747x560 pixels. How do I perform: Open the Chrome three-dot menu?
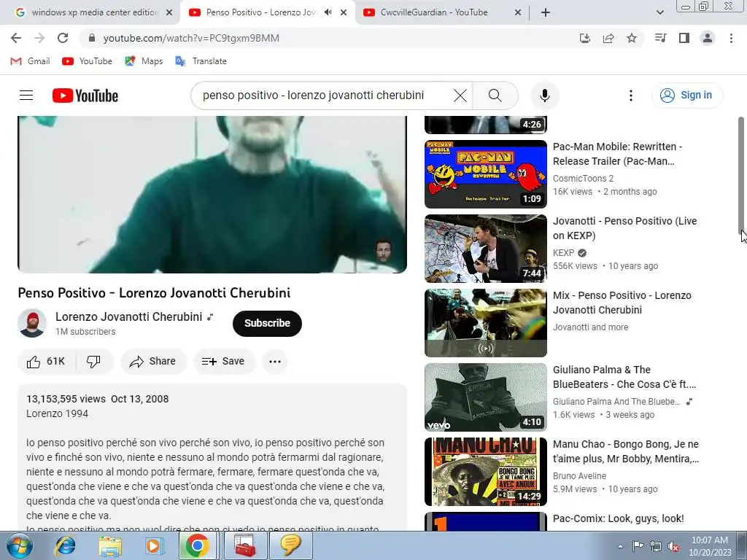(x=731, y=38)
